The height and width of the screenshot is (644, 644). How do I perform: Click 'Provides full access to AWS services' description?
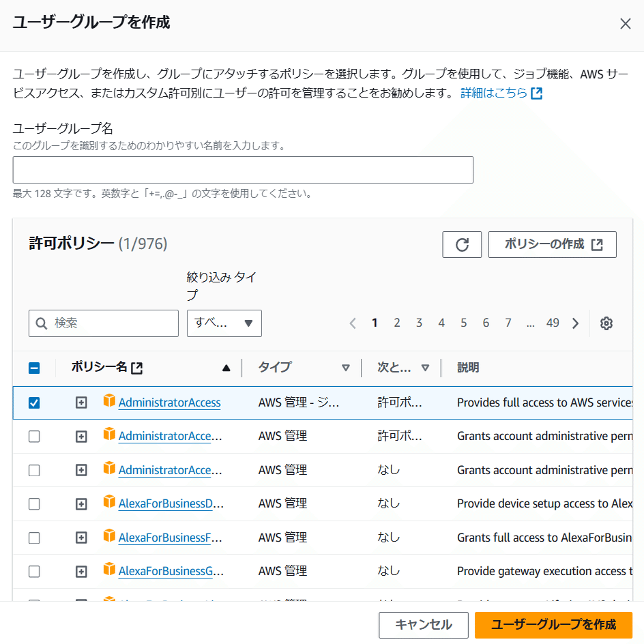coord(544,402)
